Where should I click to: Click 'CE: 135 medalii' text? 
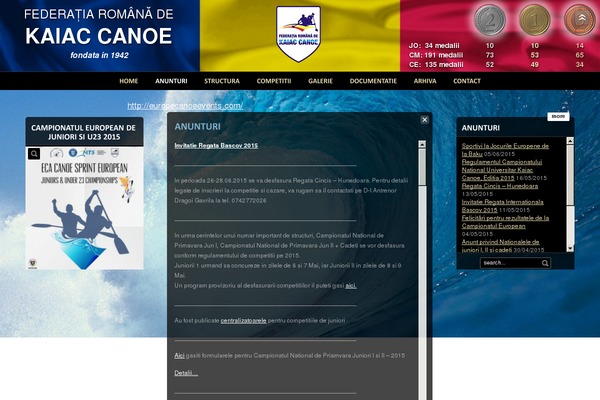point(436,65)
